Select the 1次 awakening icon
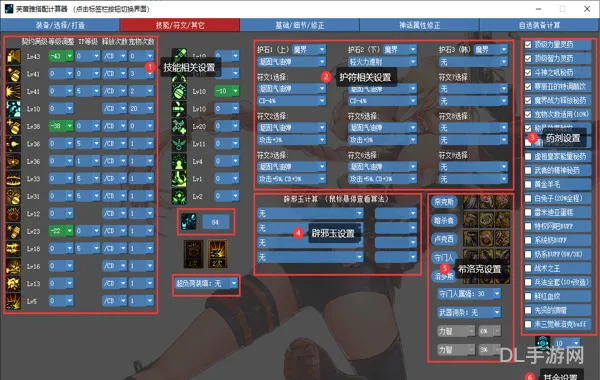Screen dimensions: 600x380 (193, 254)
